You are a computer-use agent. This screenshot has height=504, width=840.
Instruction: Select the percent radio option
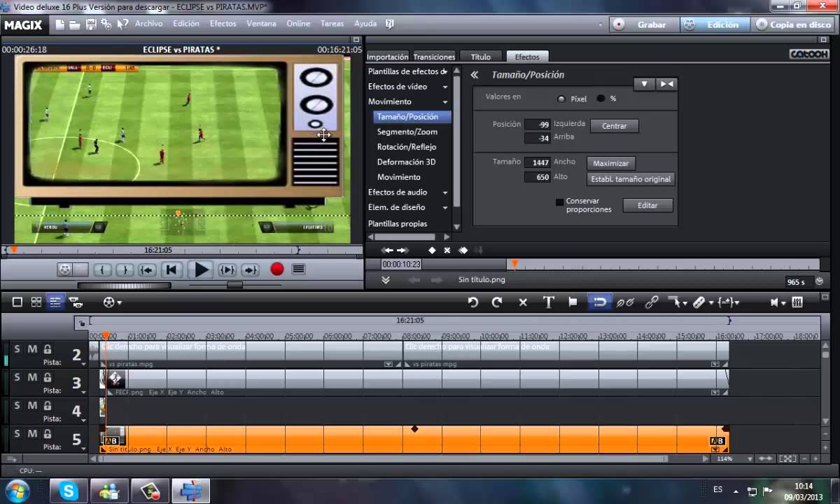(601, 99)
